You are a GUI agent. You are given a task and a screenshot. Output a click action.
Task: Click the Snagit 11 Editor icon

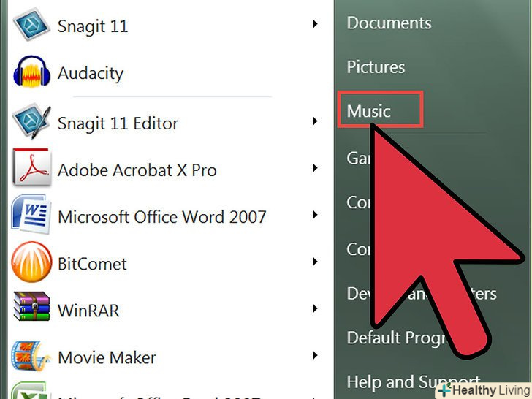(x=31, y=123)
